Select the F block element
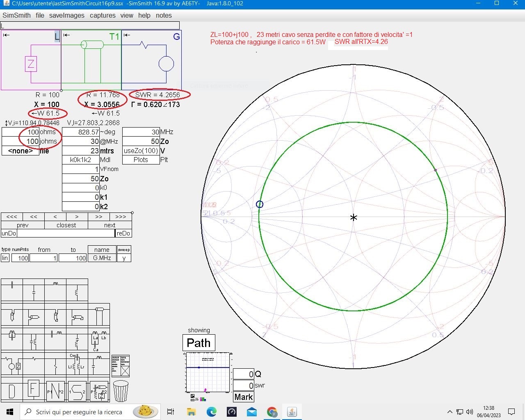Viewport: 525px width, 420px height. point(34,390)
